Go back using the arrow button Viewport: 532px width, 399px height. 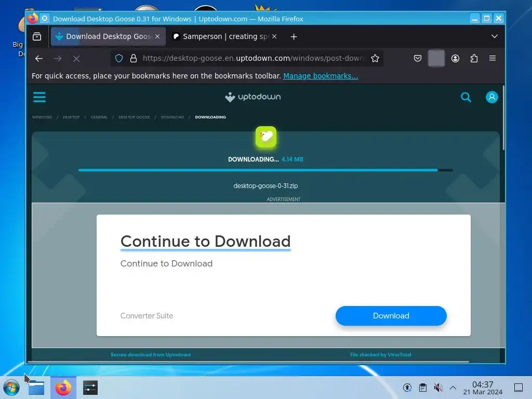(x=39, y=59)
